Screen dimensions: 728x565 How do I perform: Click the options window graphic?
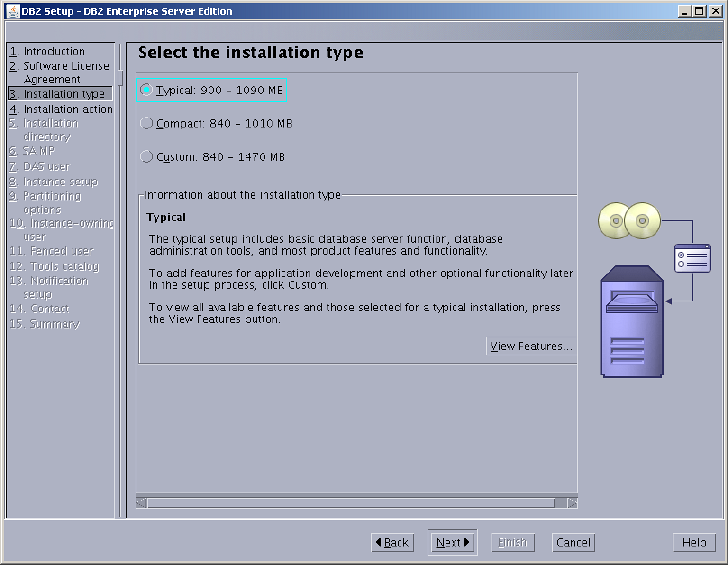click(x=692, y=258)
